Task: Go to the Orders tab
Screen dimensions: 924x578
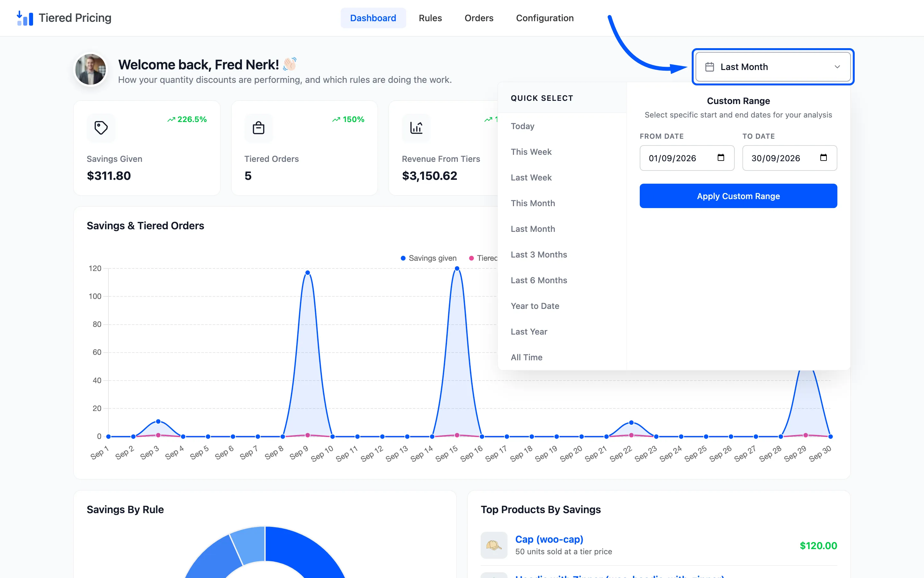Action: tap(479, 18)
